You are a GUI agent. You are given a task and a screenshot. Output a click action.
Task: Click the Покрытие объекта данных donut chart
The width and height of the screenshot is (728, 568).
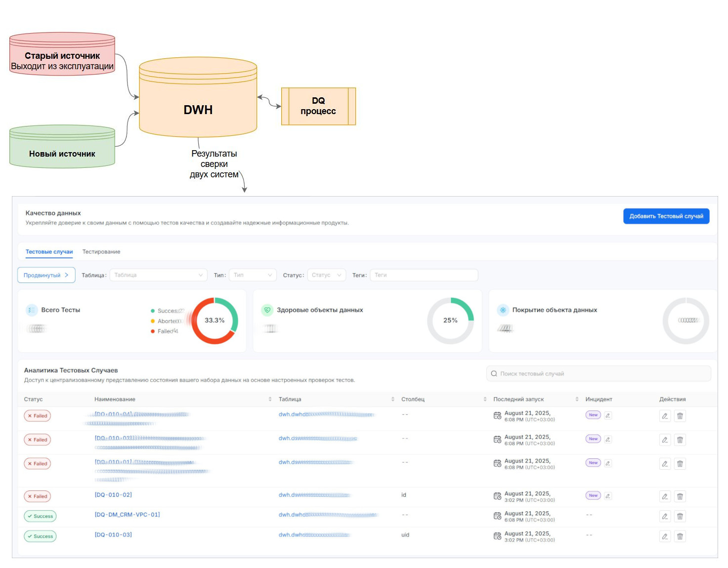(686, 321)
